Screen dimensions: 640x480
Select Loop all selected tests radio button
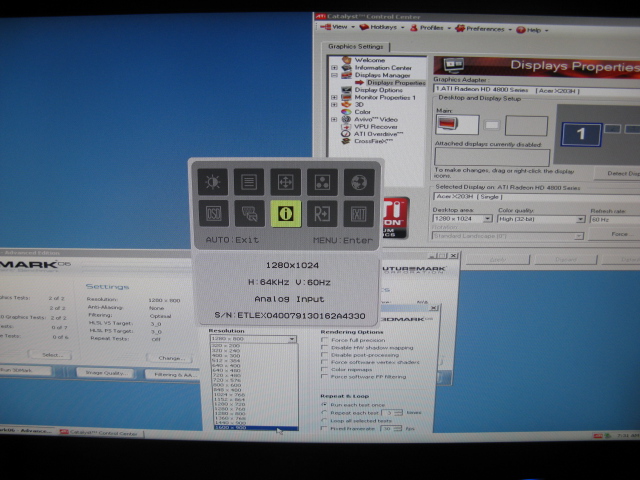point(324,420)
